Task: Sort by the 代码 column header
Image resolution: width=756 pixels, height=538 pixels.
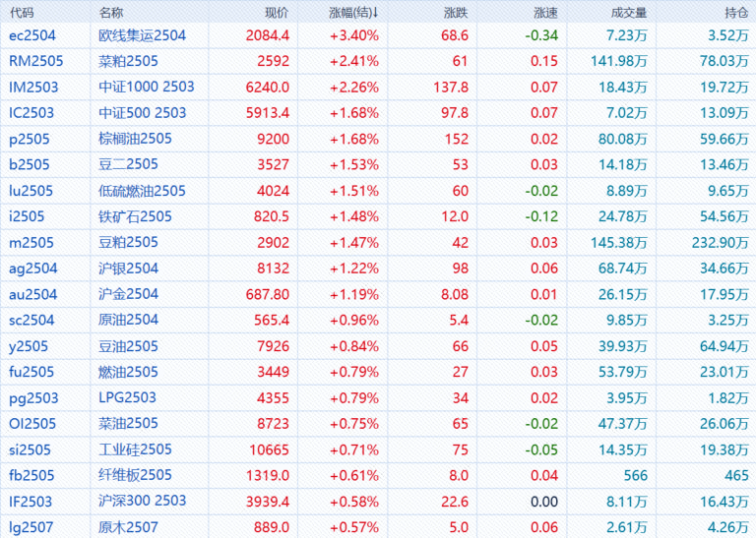Action: pyautogui.click(x=22, y=13)
